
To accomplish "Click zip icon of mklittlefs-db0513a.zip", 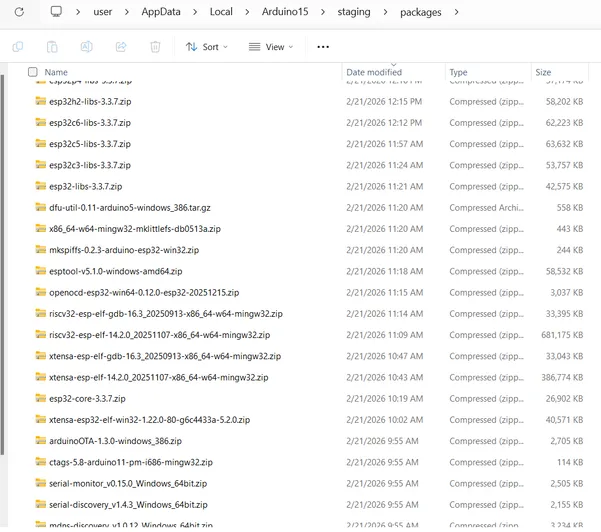I will 41,228.
